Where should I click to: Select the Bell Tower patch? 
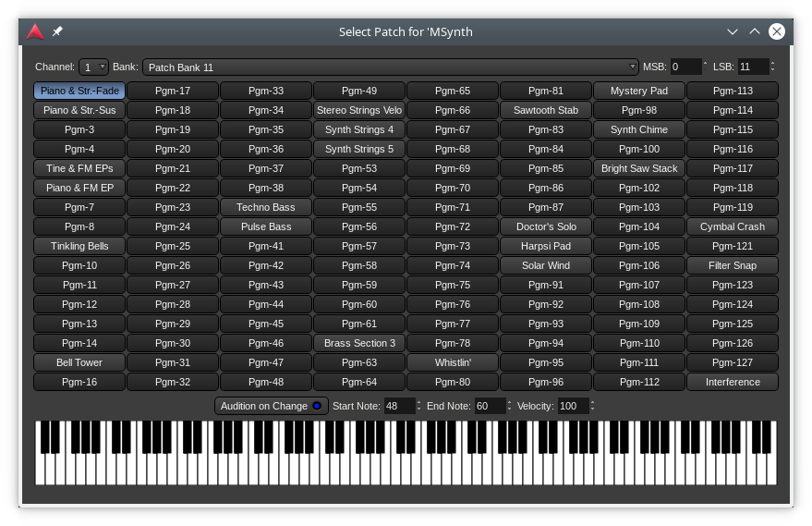79,362
